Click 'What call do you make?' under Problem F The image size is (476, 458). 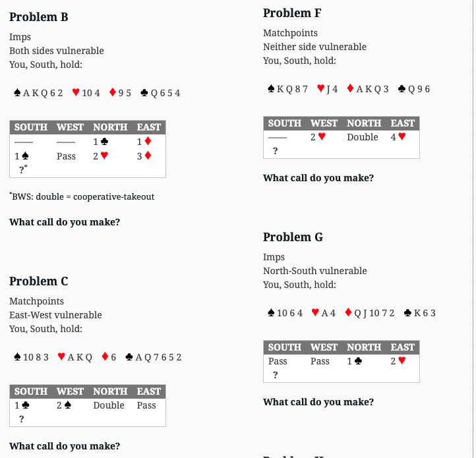[318, 178]
